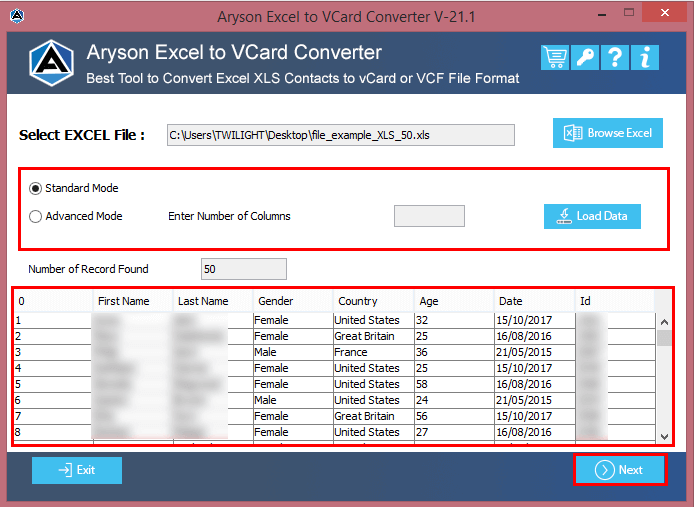
Task: Focus the Enter Number of Columns field
Action: tap(429, 216)
